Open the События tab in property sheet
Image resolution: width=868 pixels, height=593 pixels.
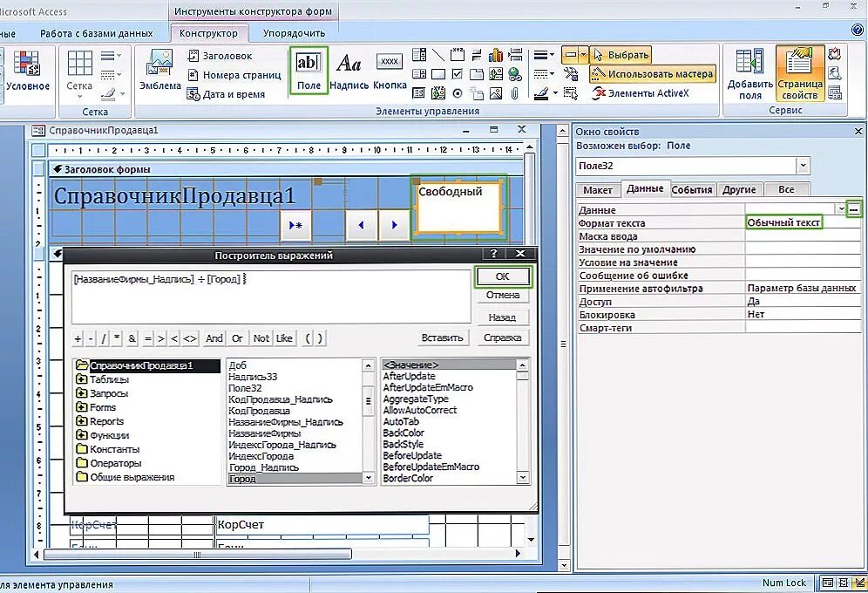point(692,190)
